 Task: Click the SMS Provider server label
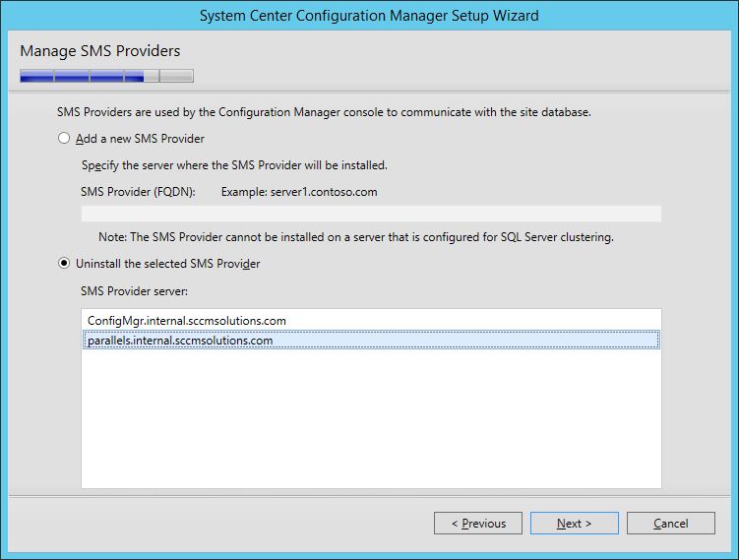[x=134, y=291]
